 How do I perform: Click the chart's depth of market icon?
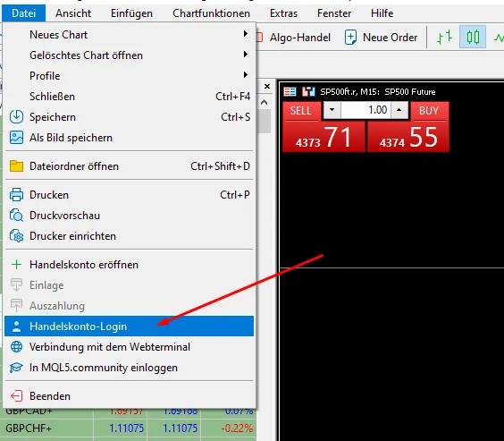coord(308,91)
